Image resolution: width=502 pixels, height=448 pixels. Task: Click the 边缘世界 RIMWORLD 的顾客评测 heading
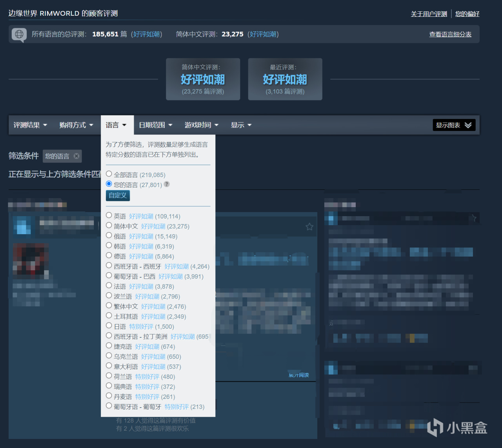tap(63, 13)
